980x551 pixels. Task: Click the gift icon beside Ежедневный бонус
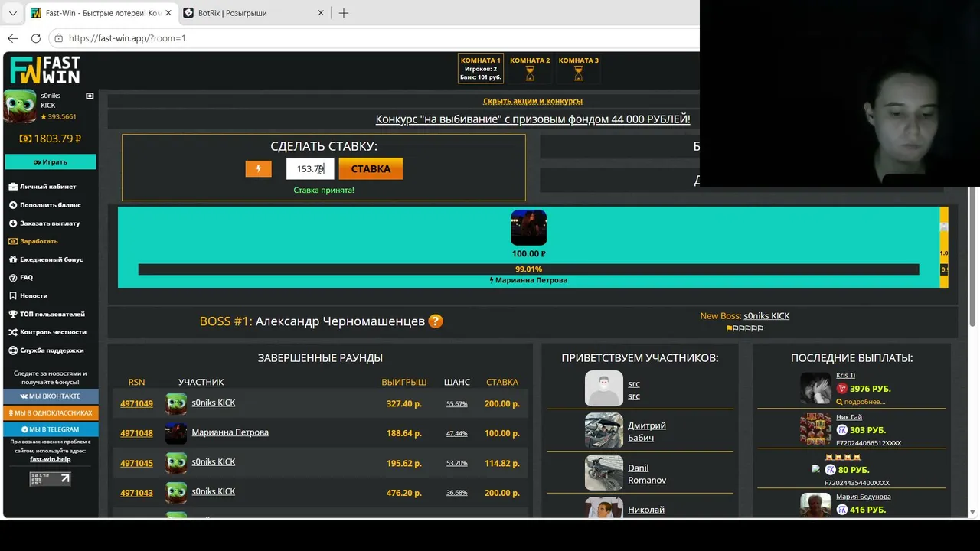13,259
